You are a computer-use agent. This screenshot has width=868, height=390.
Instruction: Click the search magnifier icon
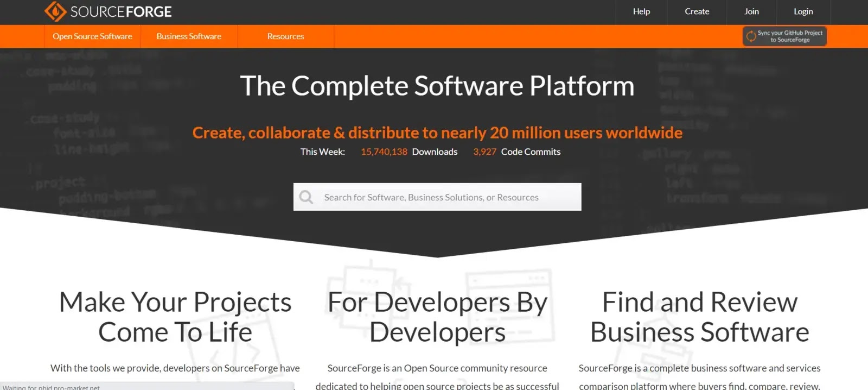pos(307,197)
